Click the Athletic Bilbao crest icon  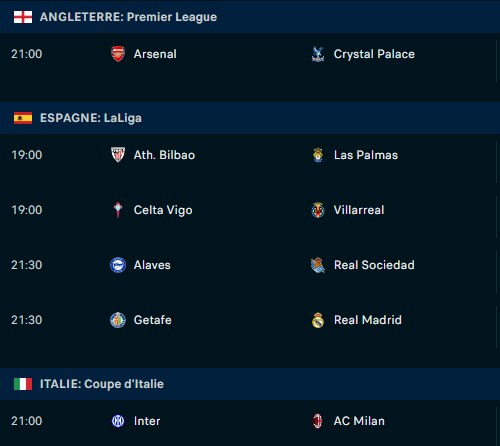tap(118, 155)
